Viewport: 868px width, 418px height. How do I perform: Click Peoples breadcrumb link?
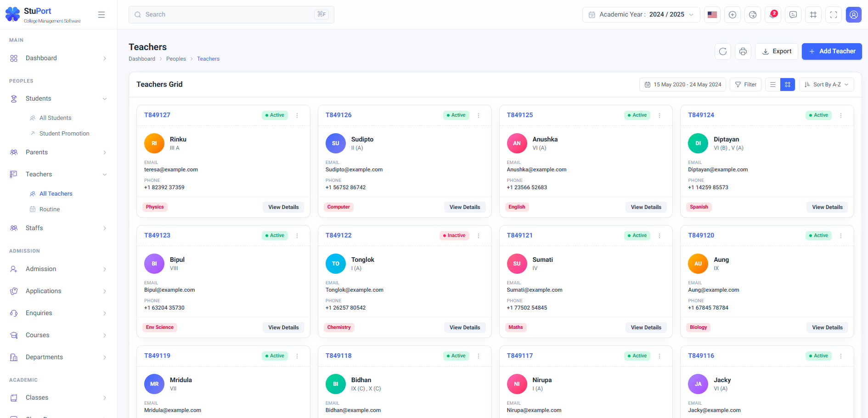[x=176, y=59]
